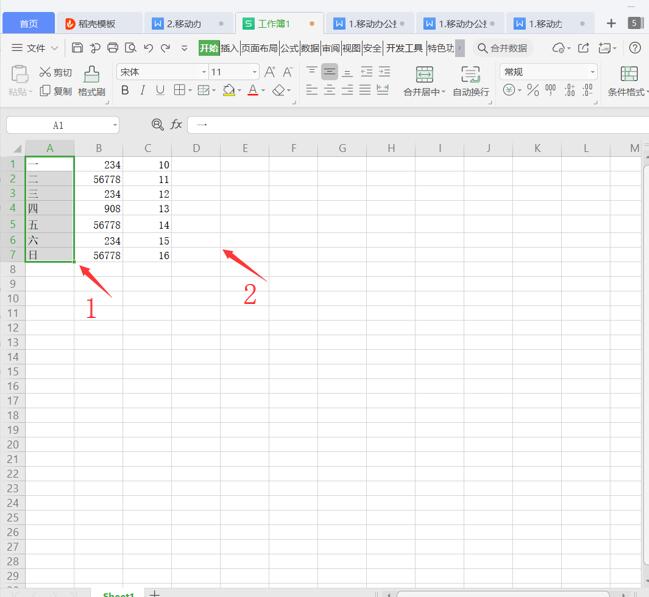The width and height of the screenshot is (649, 597).
Task: Increase font size with large A
Action: pos(269,72)
